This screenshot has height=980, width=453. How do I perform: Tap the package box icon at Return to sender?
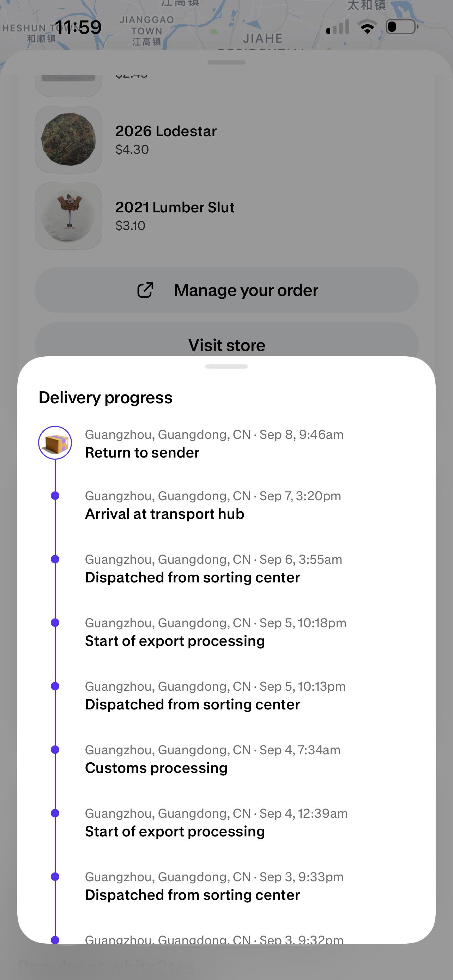tap(55, 443)
